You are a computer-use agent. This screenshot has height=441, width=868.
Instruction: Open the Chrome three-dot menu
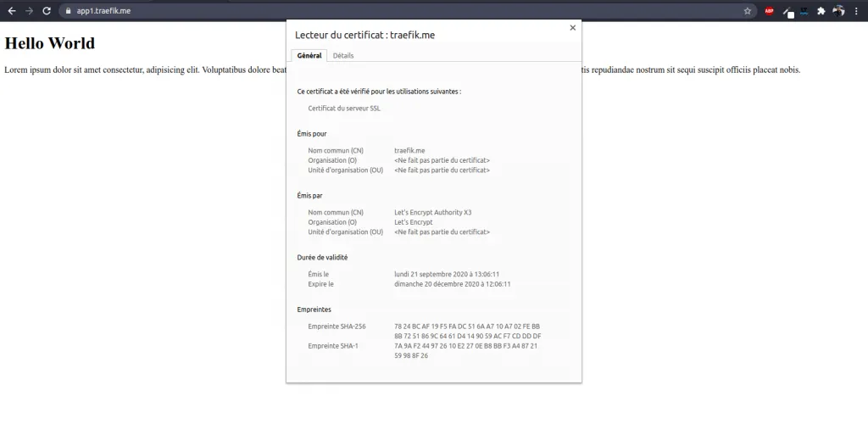pyautogui.click(x=856, y=11)
